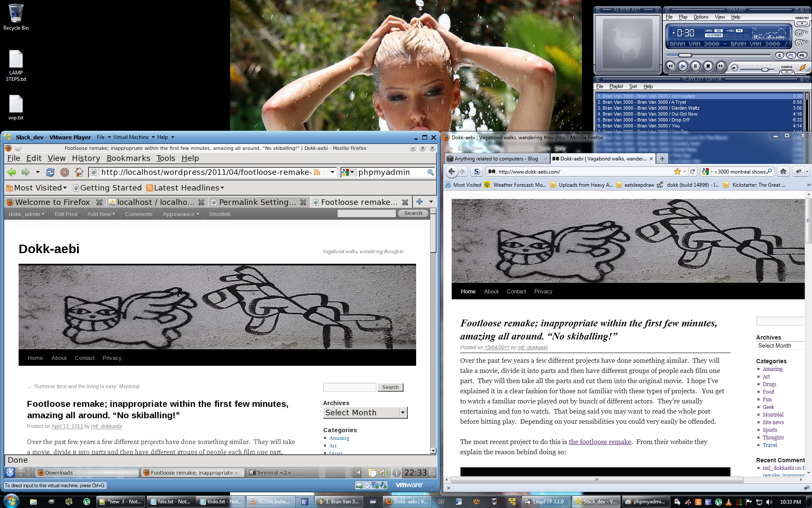
Task: Skip to next track in Winamp
Action: (721, 66)
